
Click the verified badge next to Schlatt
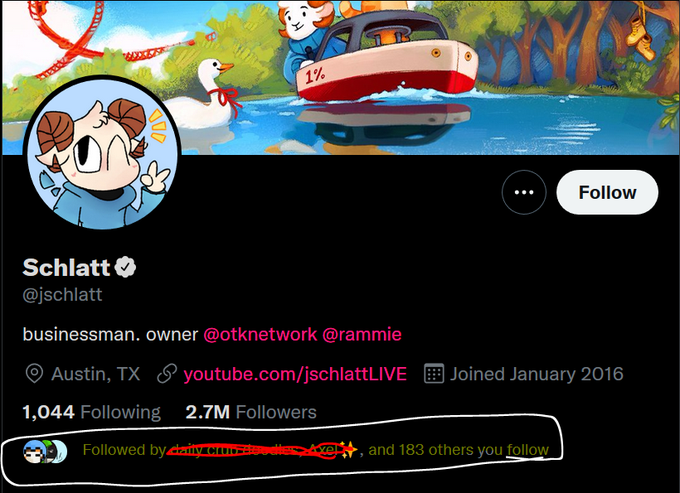tap(125, 267)
